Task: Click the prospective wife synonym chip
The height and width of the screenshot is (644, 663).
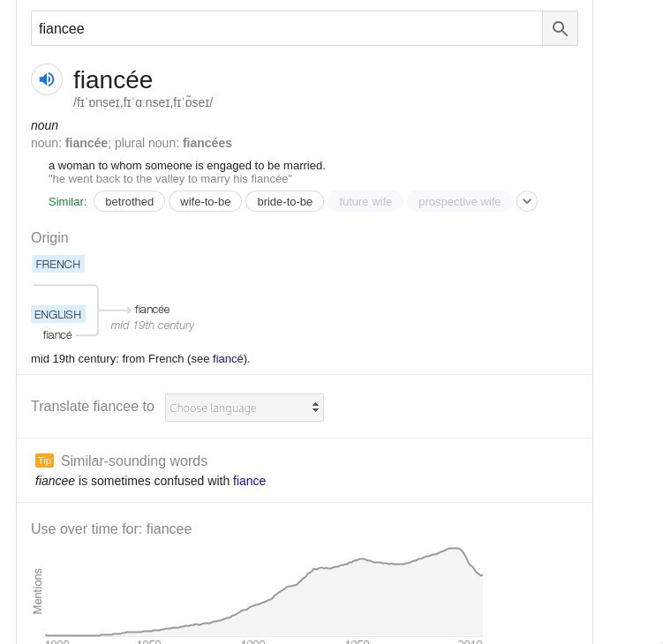Action: (x=459, y=201)
